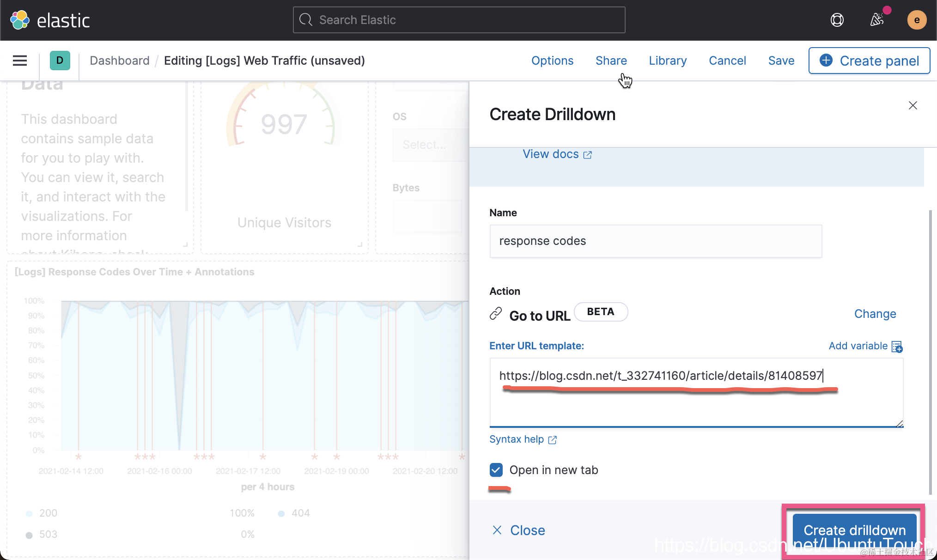This screenshot has height=560, width=937.
Task: Open the Options menu
Action: click(552, 61)
